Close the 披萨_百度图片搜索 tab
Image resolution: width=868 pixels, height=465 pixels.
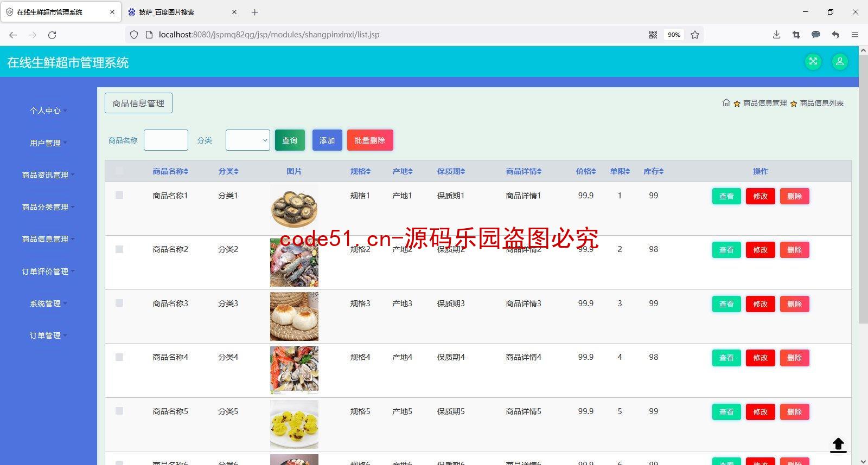pyautogui.click(x=234, y=12)
